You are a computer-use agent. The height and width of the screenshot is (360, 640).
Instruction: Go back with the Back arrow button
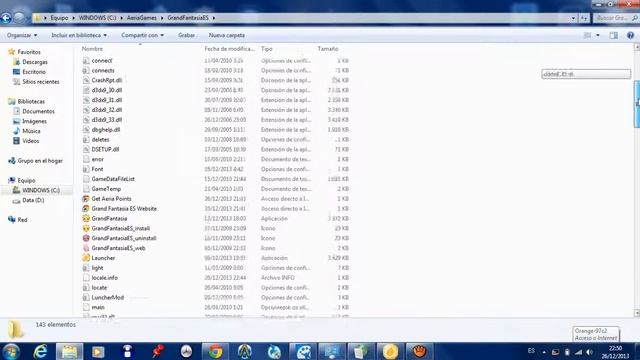click(6, 18)
